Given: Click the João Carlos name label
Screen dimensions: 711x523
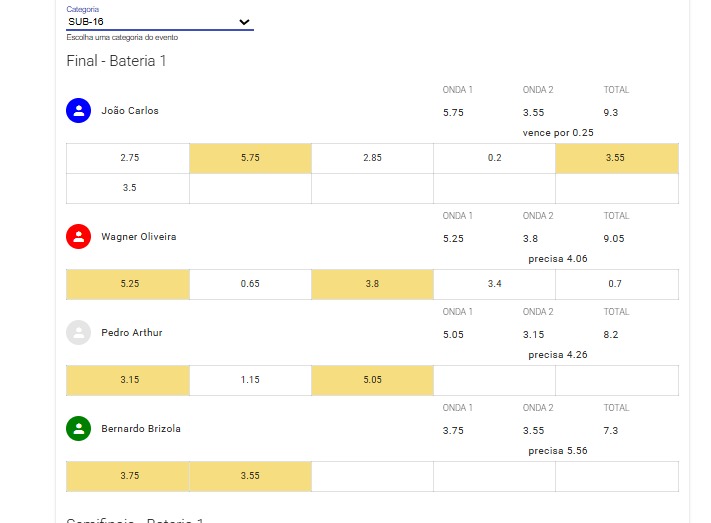Looking at the screenshot, I should (x=130, y=111).
